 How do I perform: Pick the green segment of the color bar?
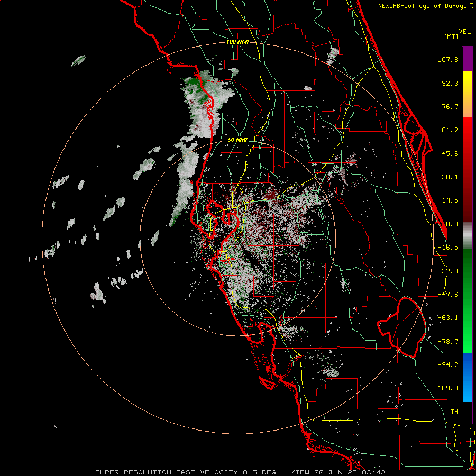click(x=467, y=300)
